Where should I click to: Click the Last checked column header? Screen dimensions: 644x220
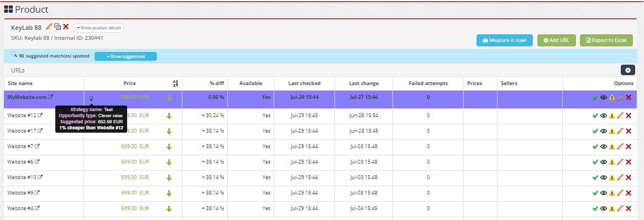click(x=304, y=83)
